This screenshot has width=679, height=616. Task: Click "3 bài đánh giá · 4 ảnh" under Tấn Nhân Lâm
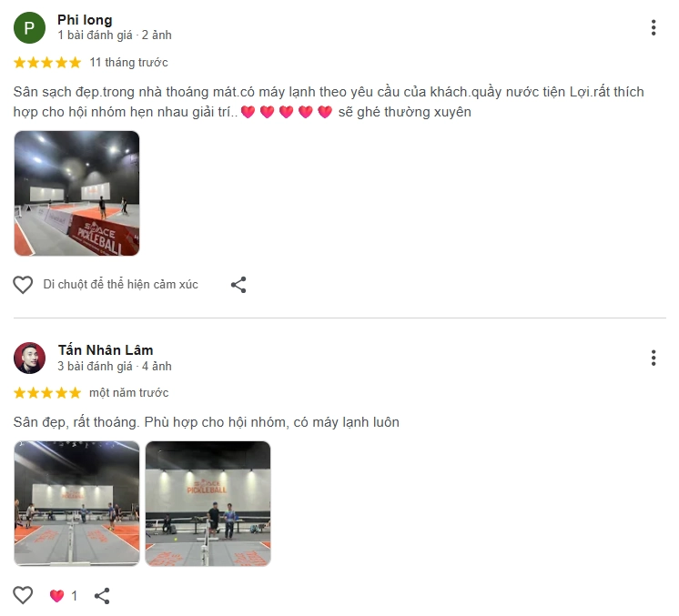point(115,366)
